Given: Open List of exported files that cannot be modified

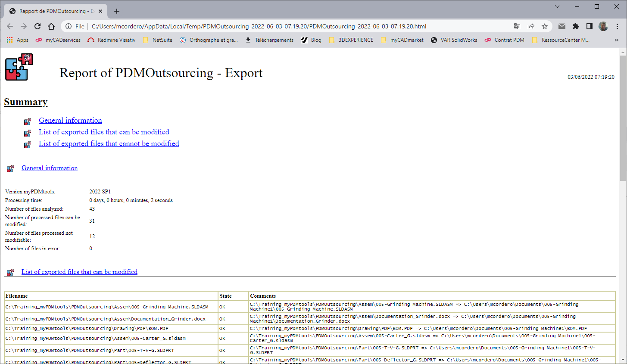Looking at the screenshot, I should 109,144.
